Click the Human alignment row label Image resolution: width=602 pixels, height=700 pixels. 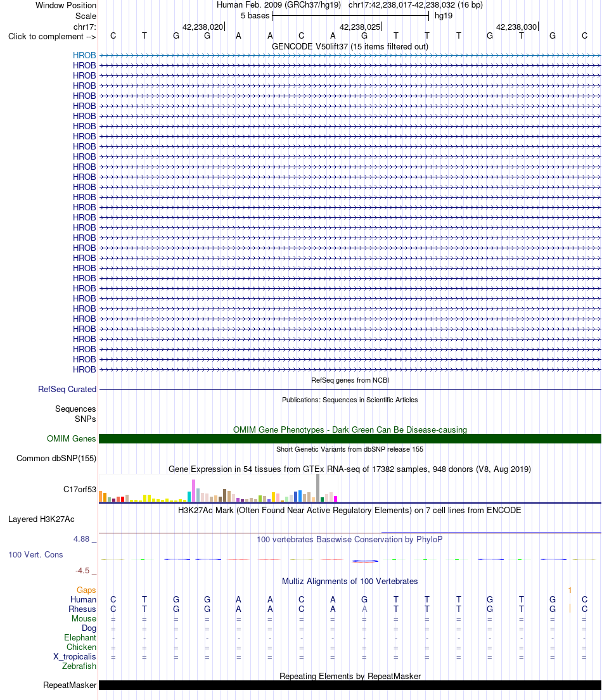click(x=83, y=599)
